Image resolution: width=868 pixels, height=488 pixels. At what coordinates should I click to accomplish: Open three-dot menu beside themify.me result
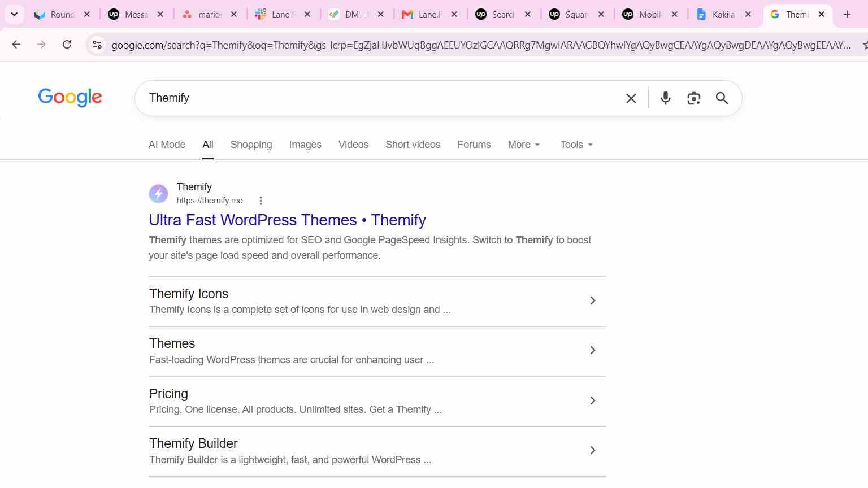(261, 201)
